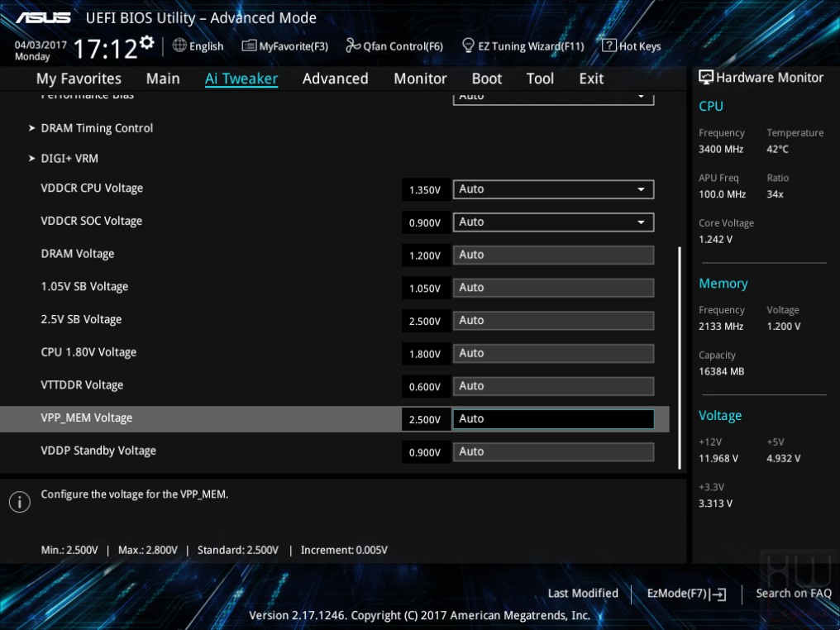Open the partially hidden Performance Bias dropdown
The width and height of the screenshot is (840, 630).
[553, 98]
